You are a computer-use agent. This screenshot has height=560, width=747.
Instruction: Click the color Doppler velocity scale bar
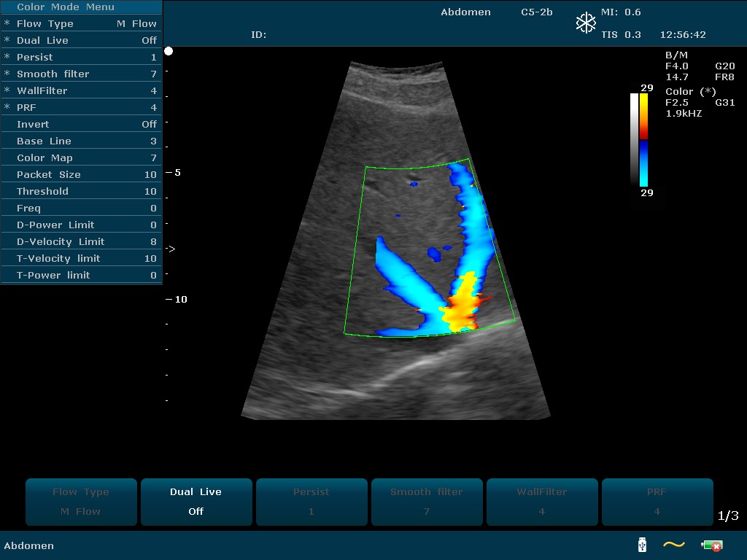pos(643,140)
